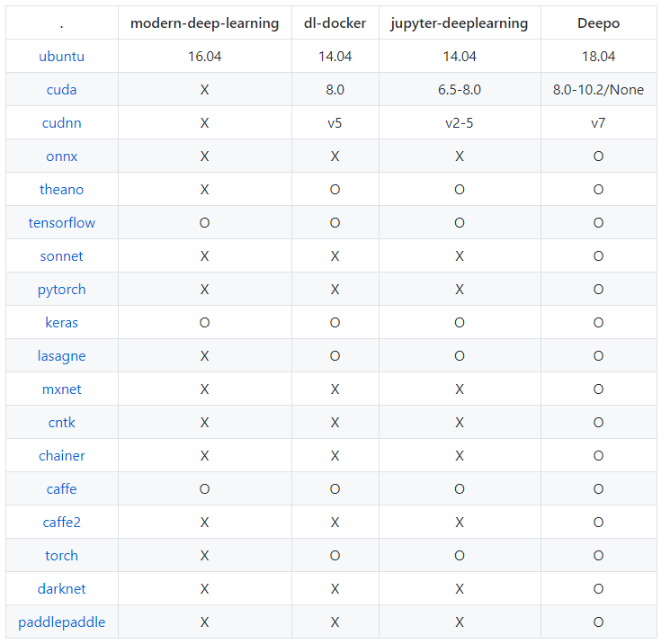Select the modern-deep-learning column header
The height and width of the screenshot is (644, 670).
click(x=205, y=23)
